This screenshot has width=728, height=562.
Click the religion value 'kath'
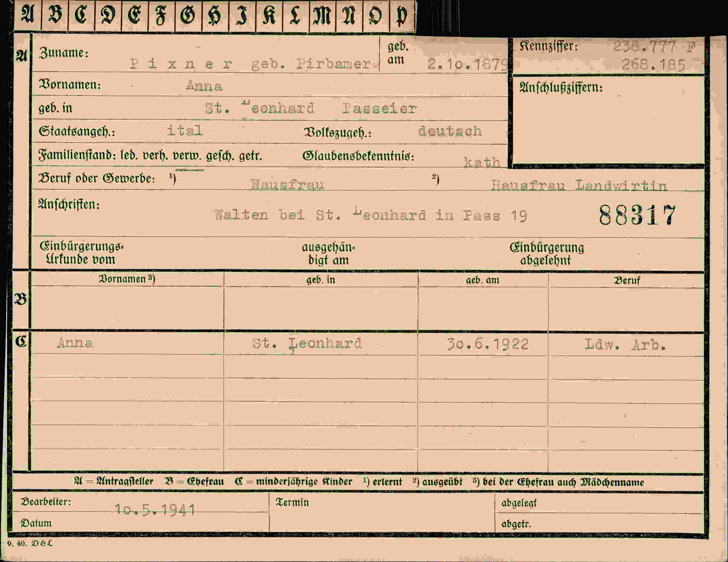482,162
